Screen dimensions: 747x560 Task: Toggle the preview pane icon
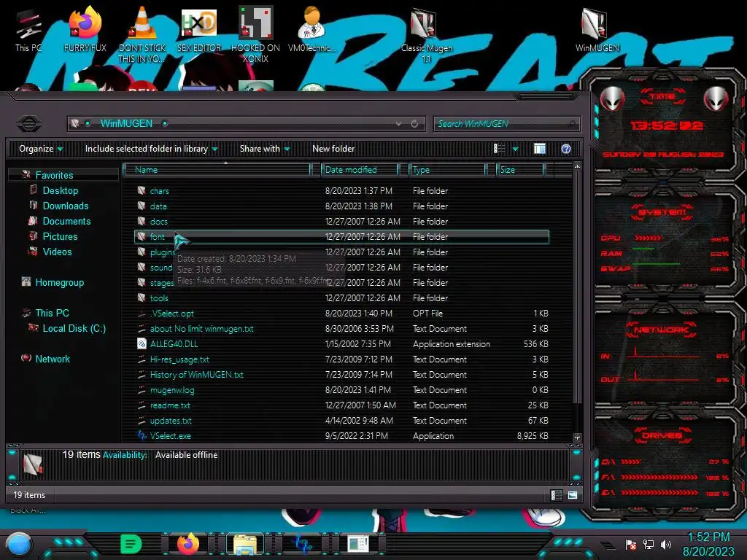click(539, 149)
